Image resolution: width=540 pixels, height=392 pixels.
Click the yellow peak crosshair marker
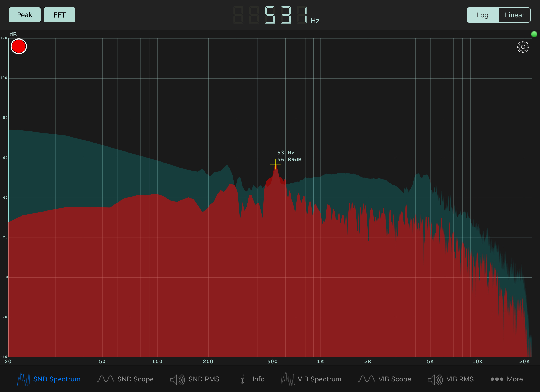click(x=275, y=164)
